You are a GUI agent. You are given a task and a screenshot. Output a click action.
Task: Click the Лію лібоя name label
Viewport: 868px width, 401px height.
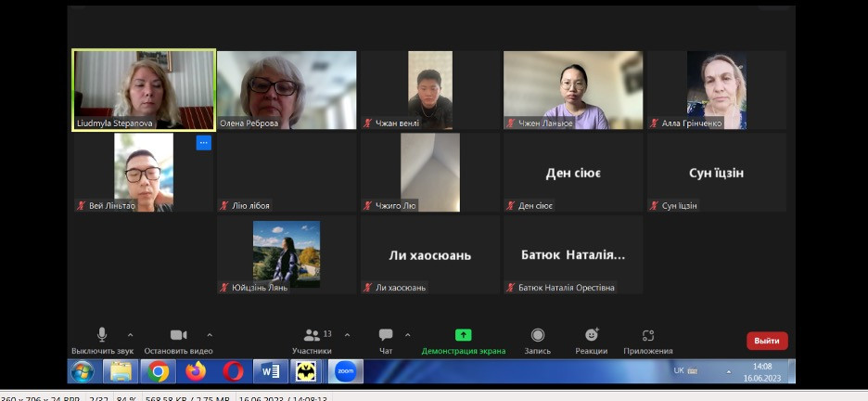point(250,205)
